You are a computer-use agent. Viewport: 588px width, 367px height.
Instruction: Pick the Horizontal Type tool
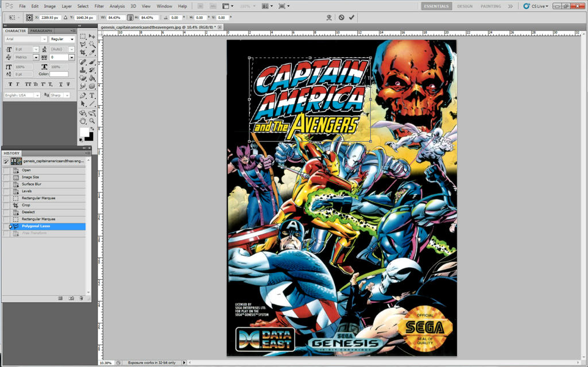92,95
